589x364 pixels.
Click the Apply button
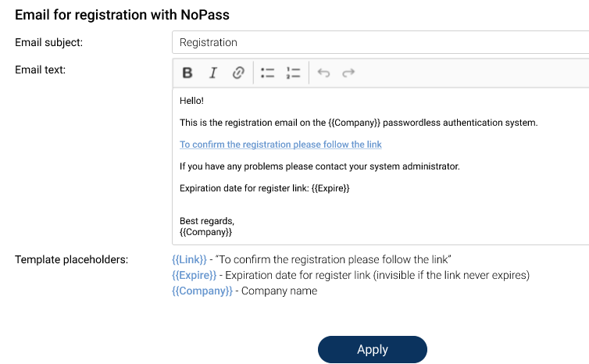pos(372,349)
